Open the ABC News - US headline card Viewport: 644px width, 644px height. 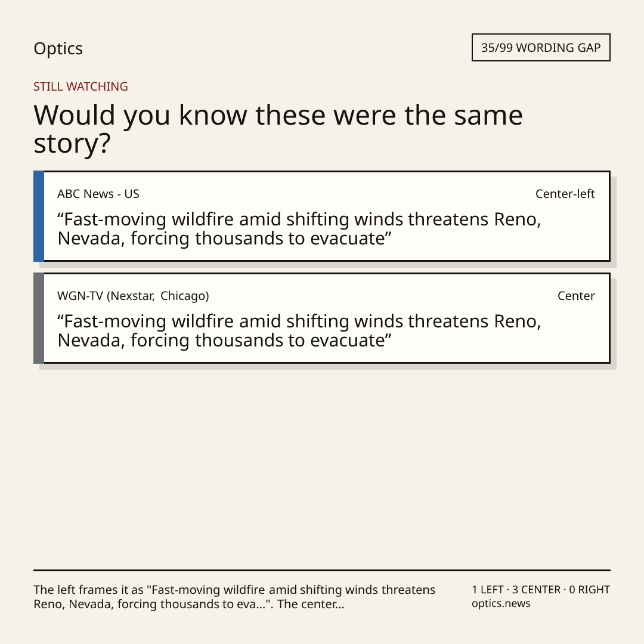(322, 216)
